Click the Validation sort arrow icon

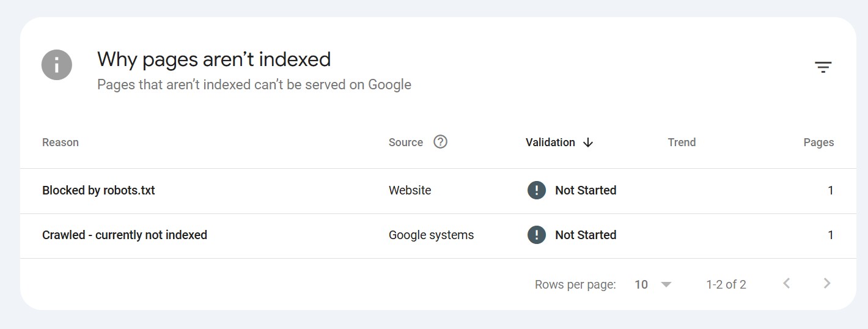click(x=588, y=142)
